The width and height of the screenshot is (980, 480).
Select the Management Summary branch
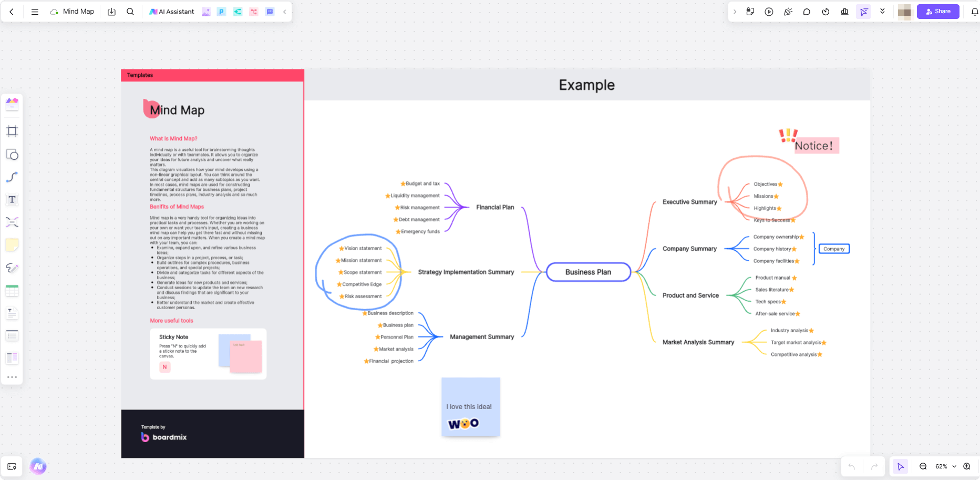point(482,337)
